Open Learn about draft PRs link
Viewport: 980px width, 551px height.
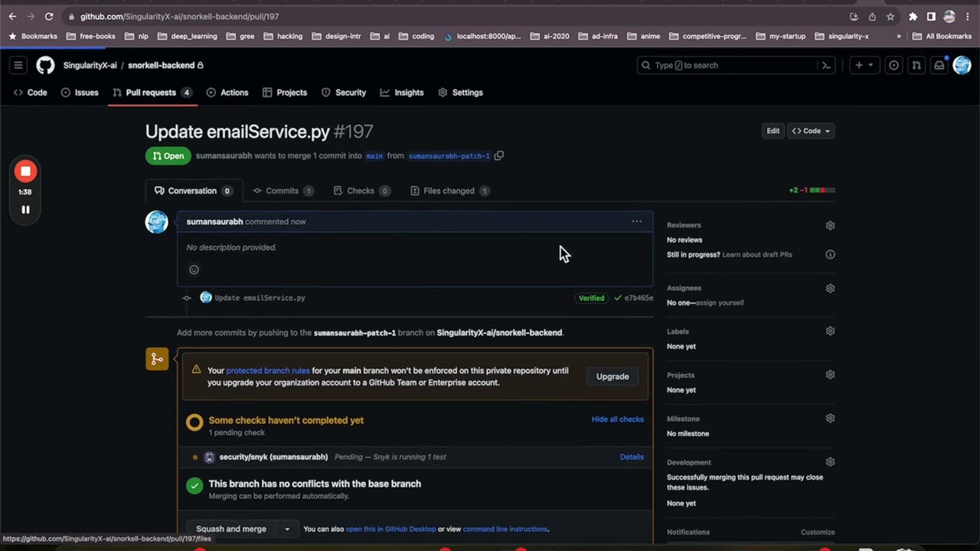(757, 254)
